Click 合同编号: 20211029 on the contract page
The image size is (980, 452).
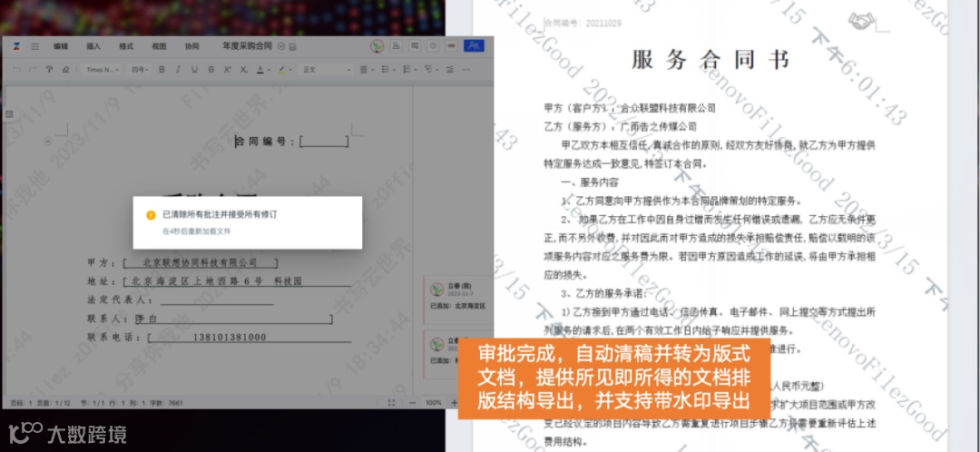click(583, 24)
